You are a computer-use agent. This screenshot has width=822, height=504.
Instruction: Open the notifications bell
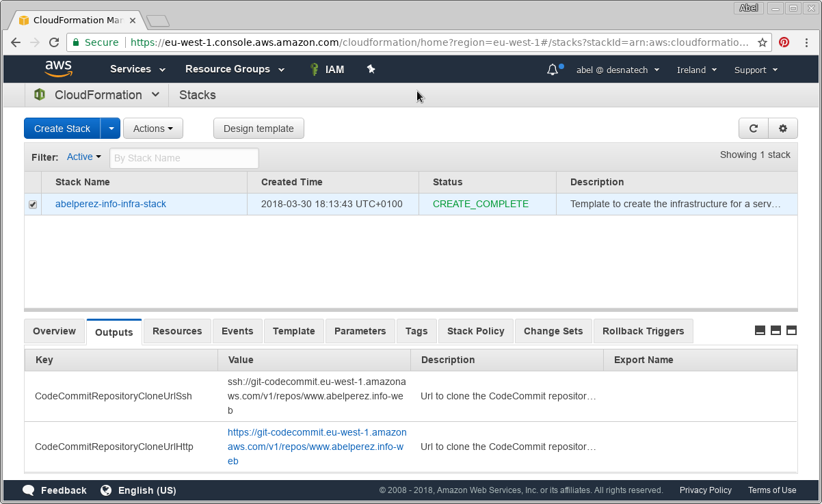pyautogui.click(x=553, y=70)
